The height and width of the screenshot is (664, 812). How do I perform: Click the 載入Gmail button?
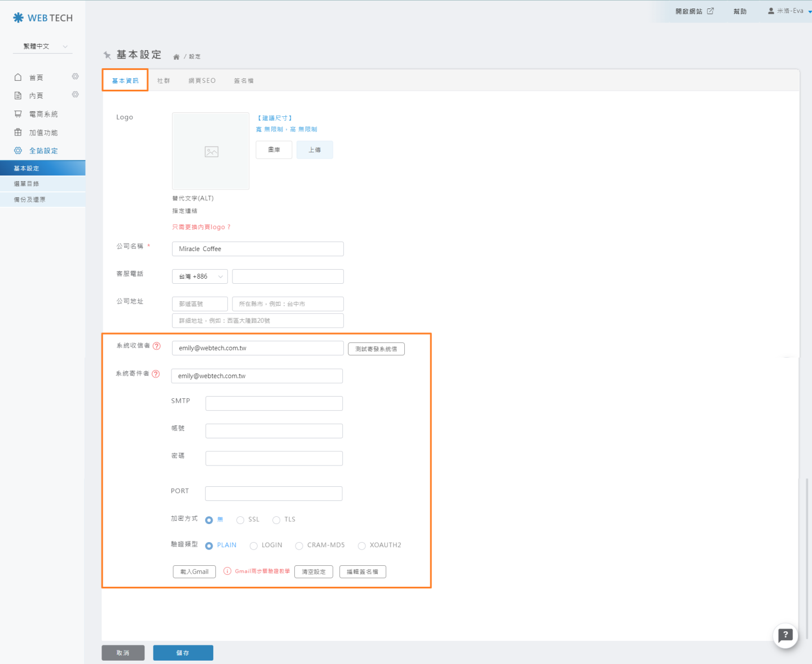click(x=194, y=572)
